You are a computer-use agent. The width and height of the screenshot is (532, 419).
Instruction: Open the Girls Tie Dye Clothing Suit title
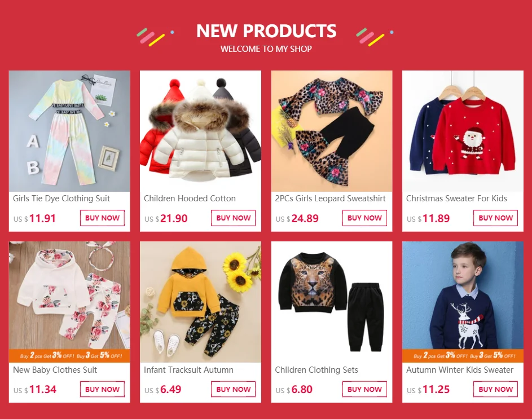61,199
